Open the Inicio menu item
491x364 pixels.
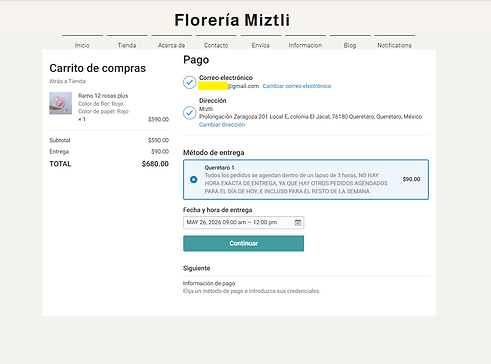[82, 45]
